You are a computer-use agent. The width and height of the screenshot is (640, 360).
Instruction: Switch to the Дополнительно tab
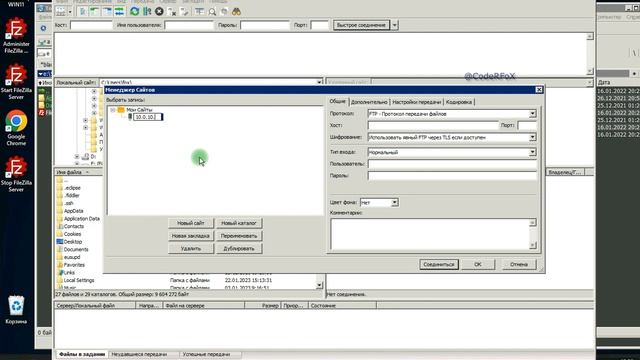coord(369,102)
